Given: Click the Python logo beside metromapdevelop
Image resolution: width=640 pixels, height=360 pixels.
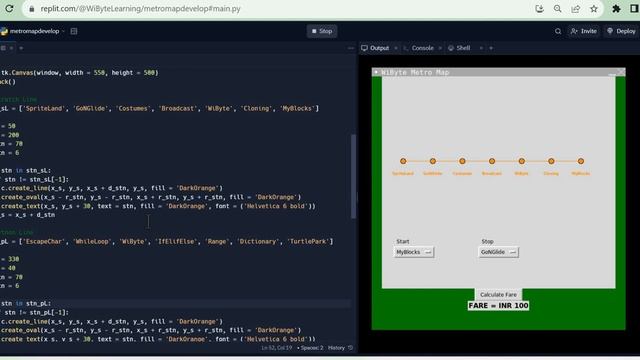Looking at the screenshot, I should pos(4,31).
